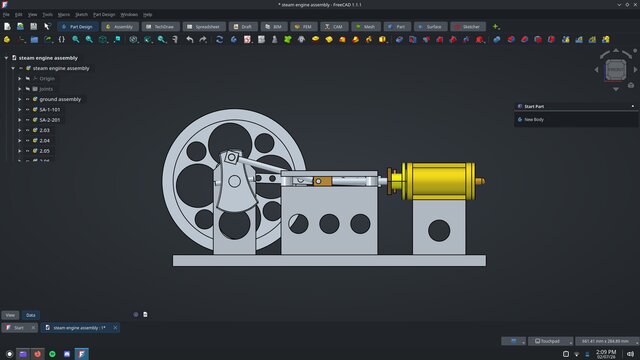
Task: Click the green ShapeBinder icon
Action: (x=288, y=40)
